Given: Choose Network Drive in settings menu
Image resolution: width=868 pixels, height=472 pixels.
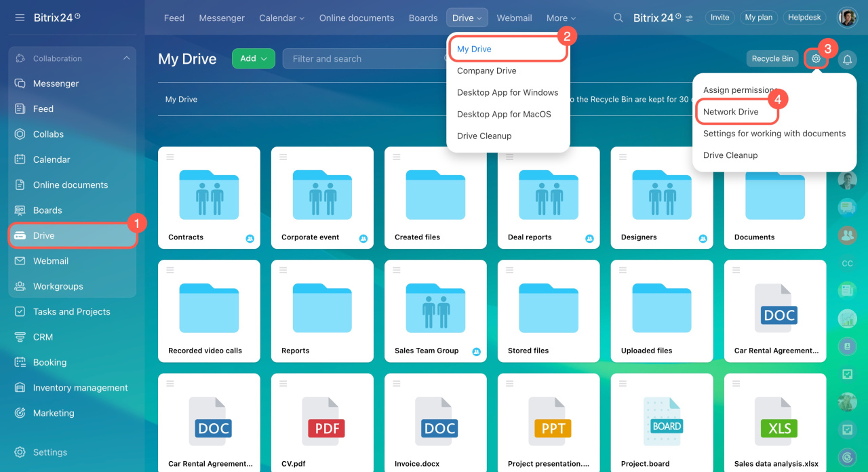Looking at the screenshot, I should [x=730, y=112].
